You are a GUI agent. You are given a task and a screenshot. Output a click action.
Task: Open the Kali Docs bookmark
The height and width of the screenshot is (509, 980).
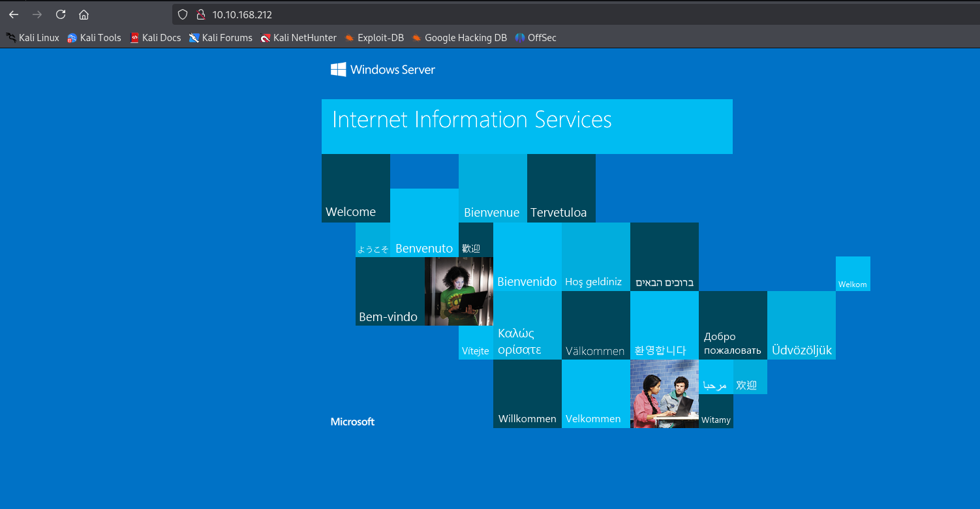tap(155, 38)
